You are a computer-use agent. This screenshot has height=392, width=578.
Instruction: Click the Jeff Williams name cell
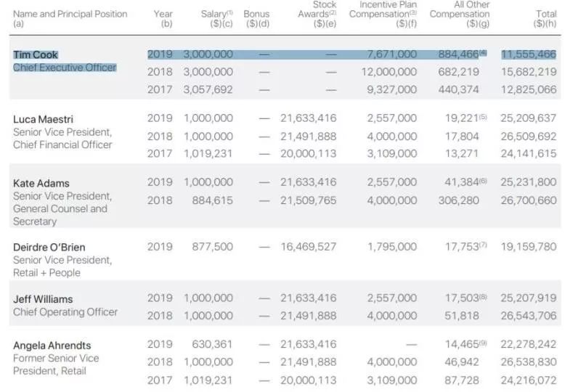click(x=43, y=299)
